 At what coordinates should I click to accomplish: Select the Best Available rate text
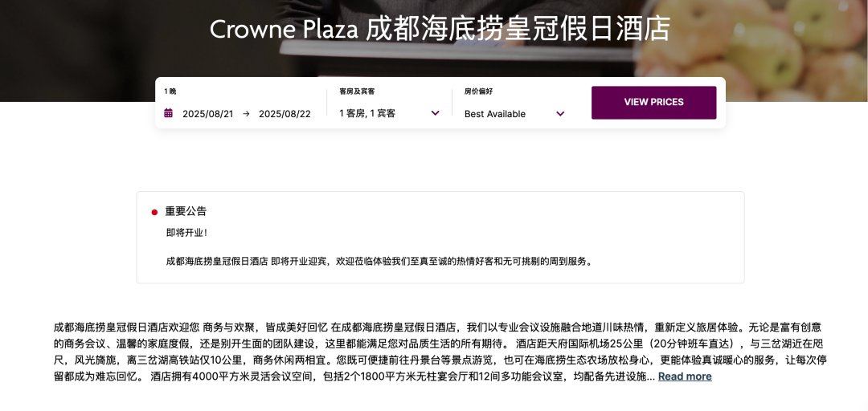pos(495,114)
